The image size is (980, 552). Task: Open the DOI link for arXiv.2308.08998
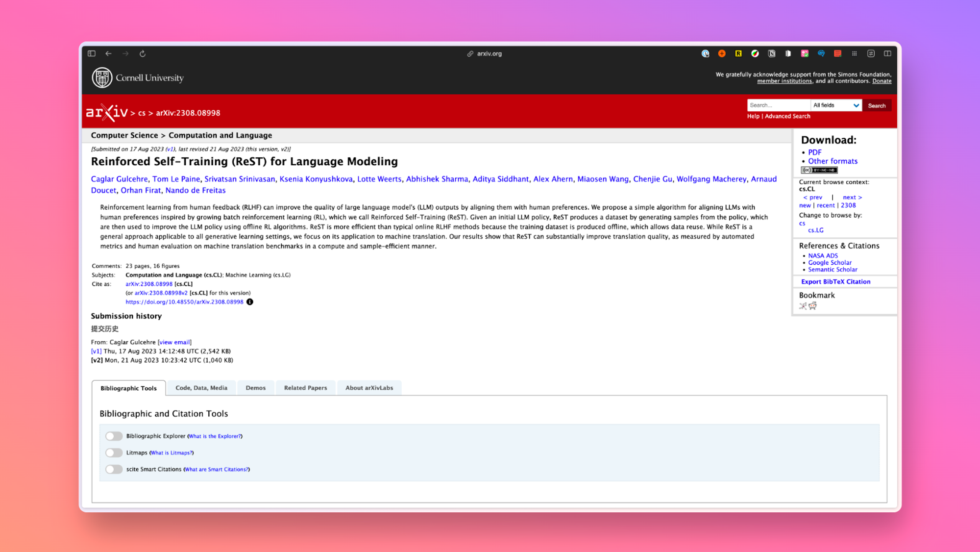click(x=184, y=302)
